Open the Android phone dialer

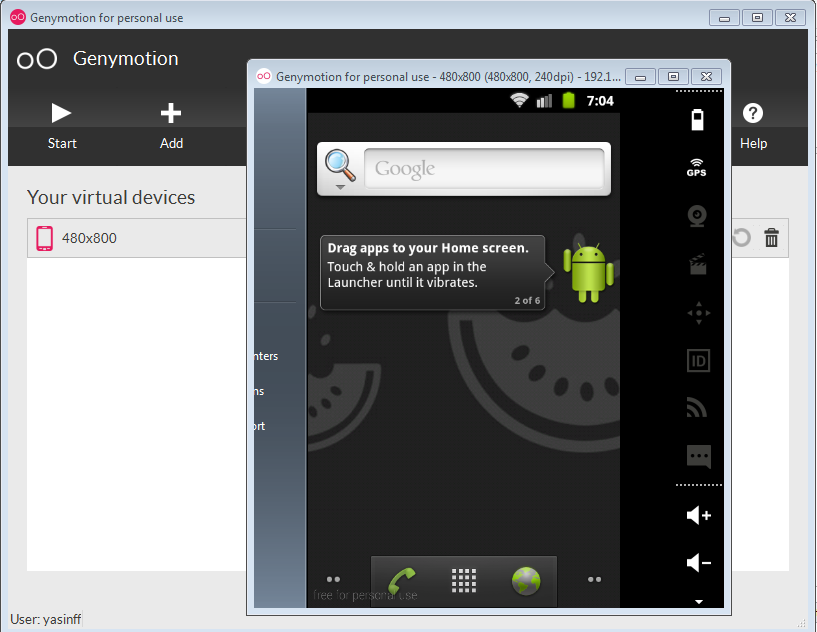pos(403,580)
